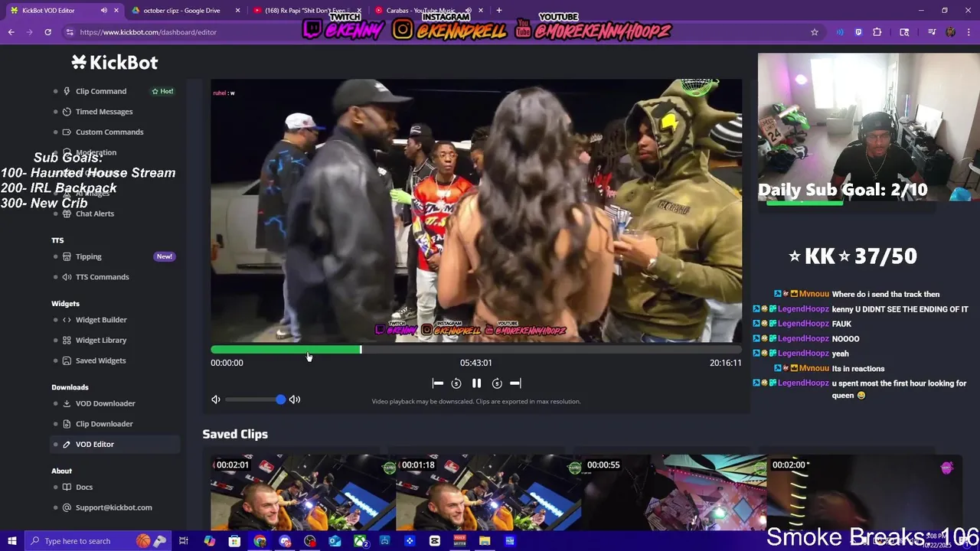The width and height of the screenshot is (980, 551).
Task: Click the VOD Editor pencil icon
Action: click(67, 444)
